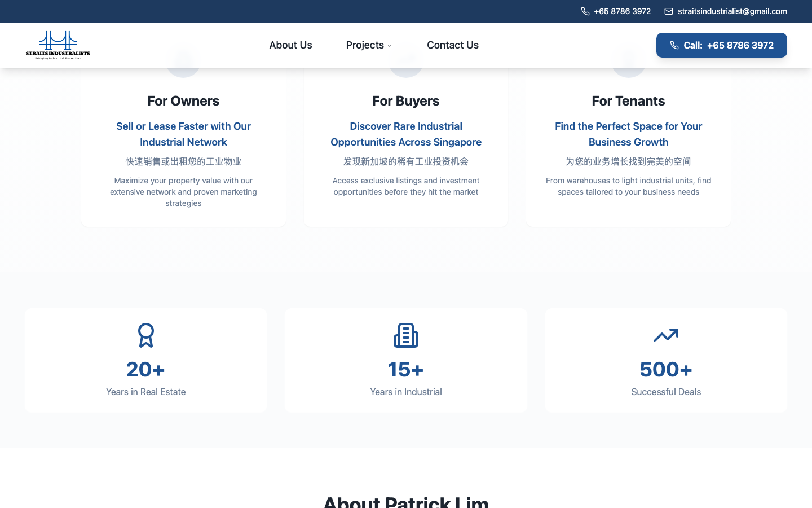Click the 'Years in Industrial' label
Screen dimensions: 812x508
tap(406, 392)
